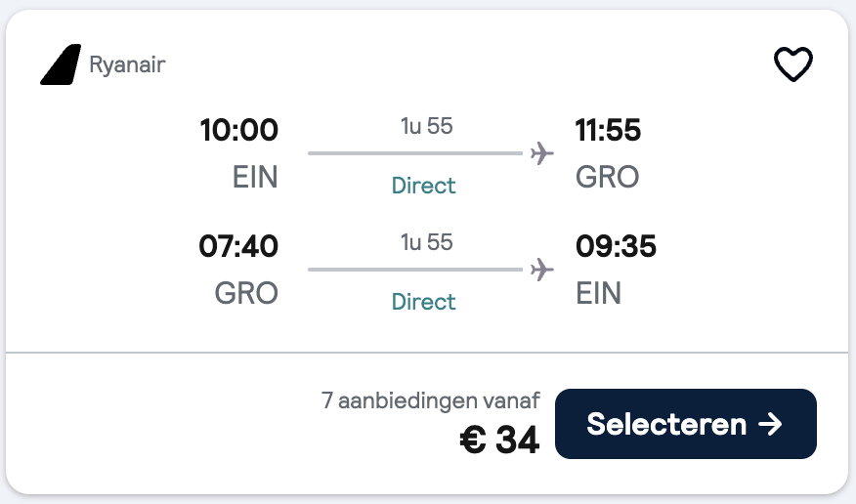This screenshot has width=856, height=504.
Task: Click the outbound 1u 55 duration
Action: [x=427, y=126]
